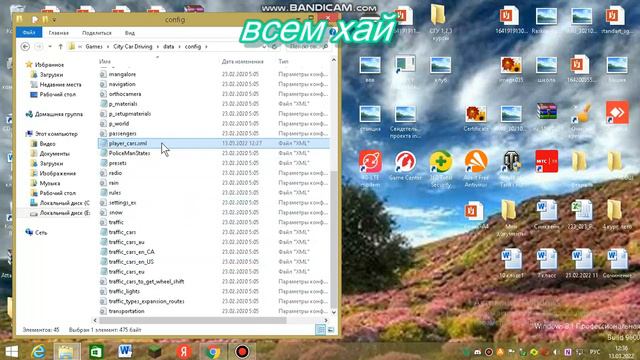Click the vertical scrollbar of the file list

(334, 239)
